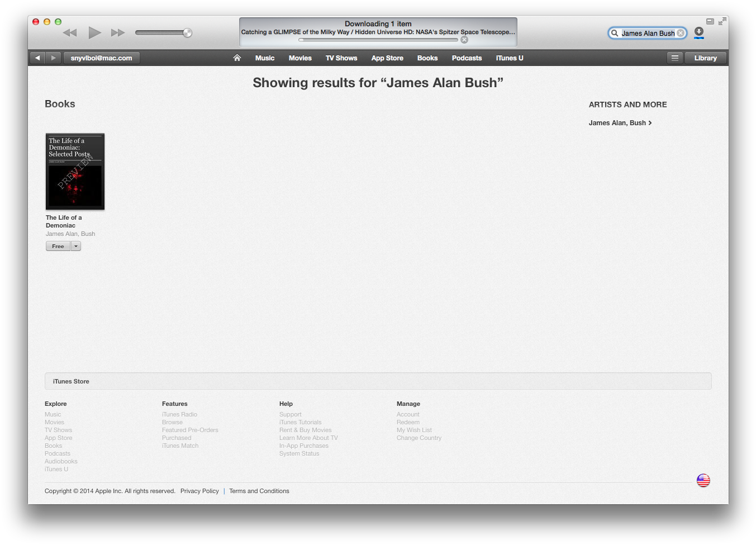The width and height of the screenshot is (756, 544).
Task: Click the James Alan, Bush author under book
Action: tap(70, 234)
